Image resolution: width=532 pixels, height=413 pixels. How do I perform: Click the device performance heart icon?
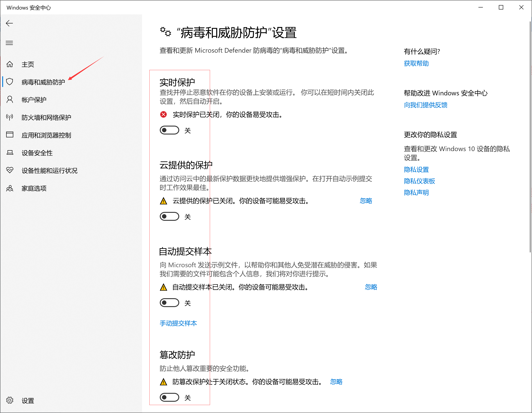pyautogui.click(x=10, y=170)
